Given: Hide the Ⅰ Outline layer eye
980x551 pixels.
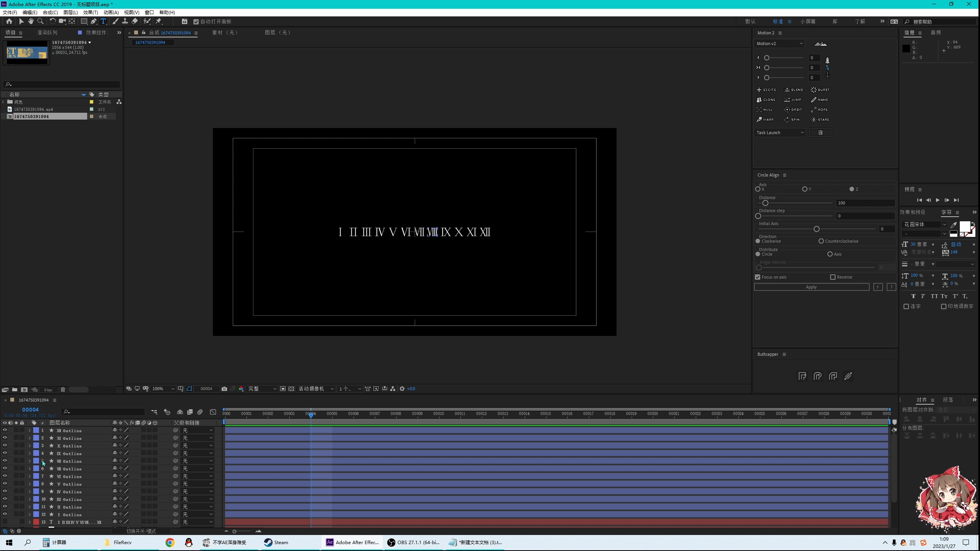Looking at the screenshot, I should pyautogui.click(x=5, y=514).
